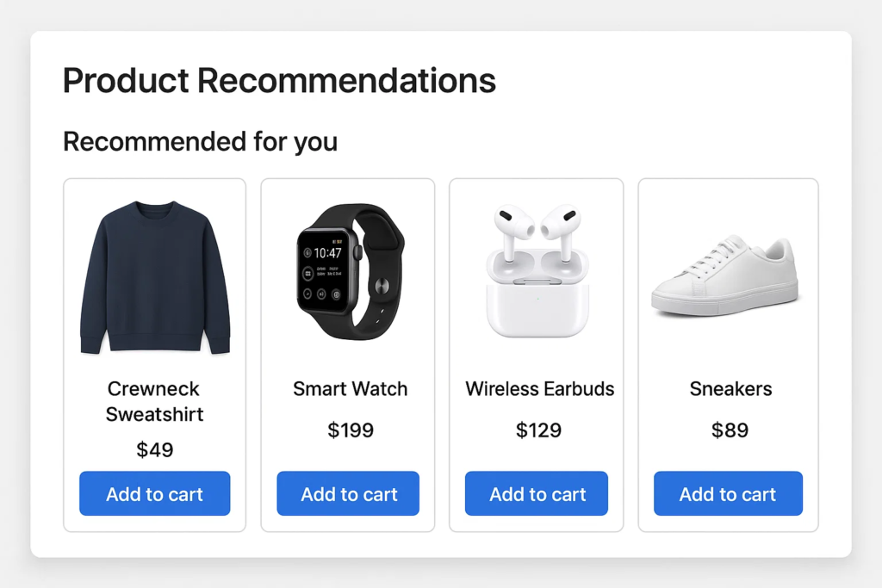Add Crewneck Sweatshirt to cart

pyautogui.click(x=155, y=494)
